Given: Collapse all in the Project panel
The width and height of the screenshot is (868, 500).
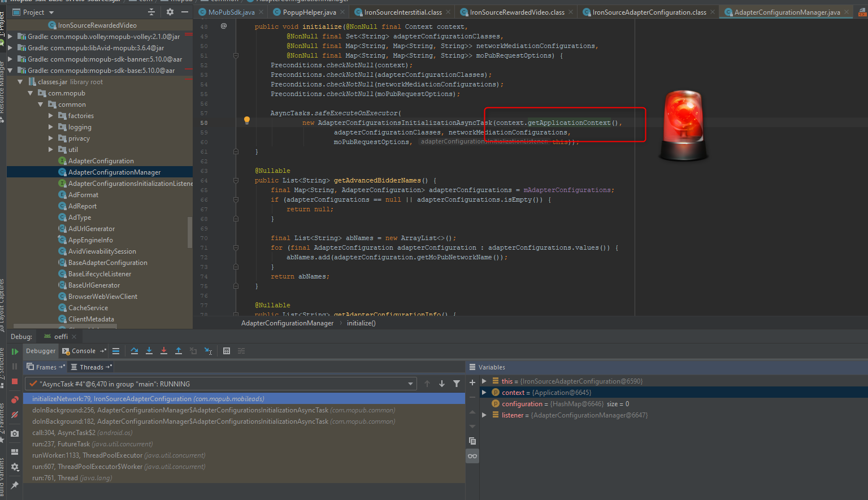Looking at the screenshot, I should [x=151, y=12].
